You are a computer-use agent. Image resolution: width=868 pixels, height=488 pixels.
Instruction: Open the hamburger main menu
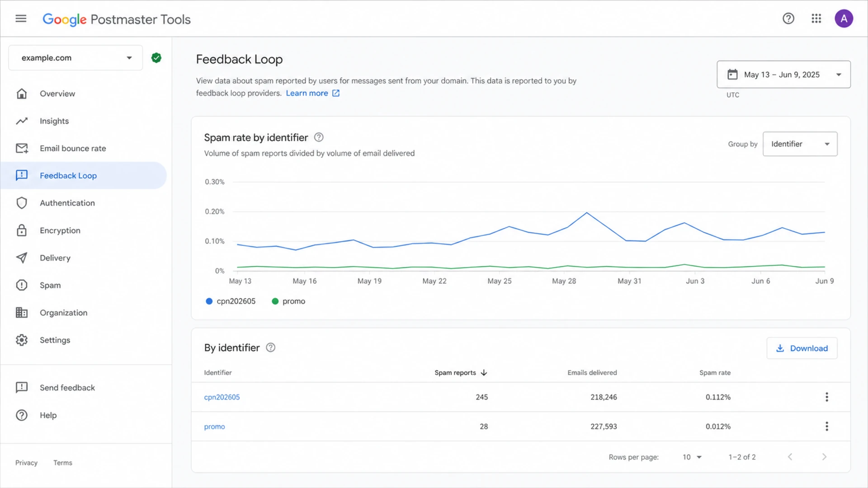[21, 19]
